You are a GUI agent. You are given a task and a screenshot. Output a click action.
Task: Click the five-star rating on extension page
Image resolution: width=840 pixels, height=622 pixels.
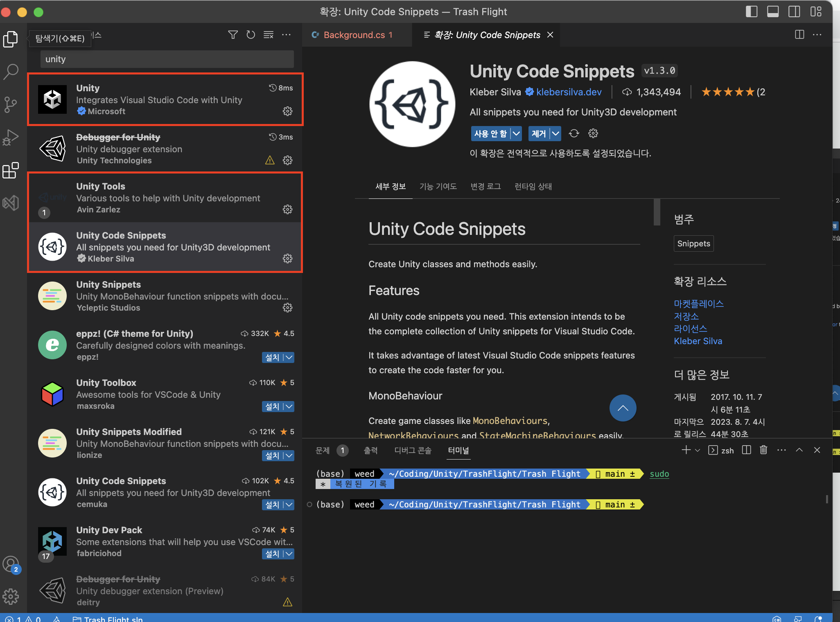coord(728,92)
